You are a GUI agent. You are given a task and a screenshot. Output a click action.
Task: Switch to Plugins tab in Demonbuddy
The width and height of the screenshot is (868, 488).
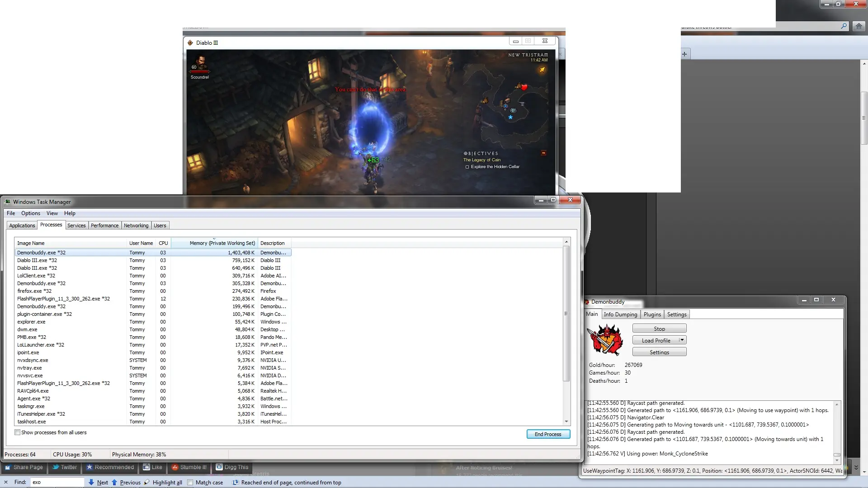[x=652, y=314]
